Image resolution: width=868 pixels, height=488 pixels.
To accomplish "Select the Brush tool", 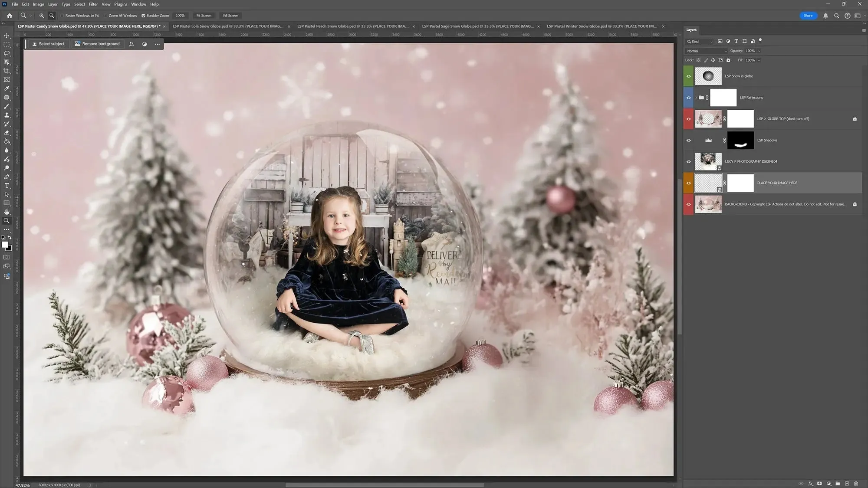I will tap(7, 106).
